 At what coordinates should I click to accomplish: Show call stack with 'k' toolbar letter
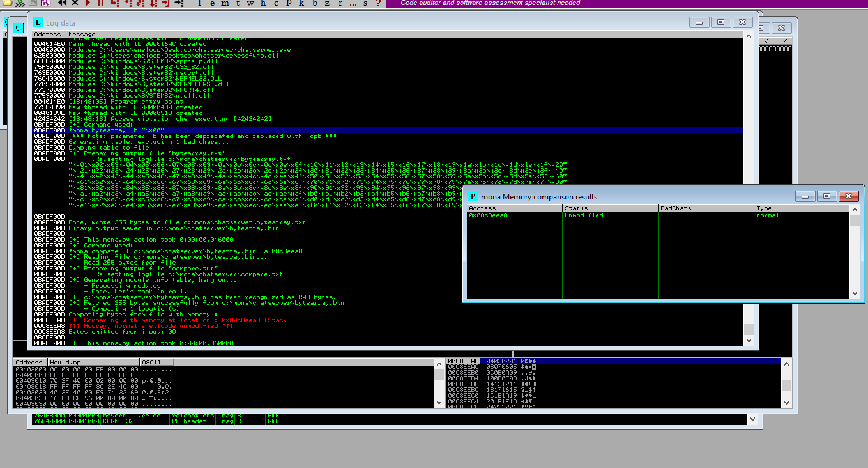(x=303, y=3)
